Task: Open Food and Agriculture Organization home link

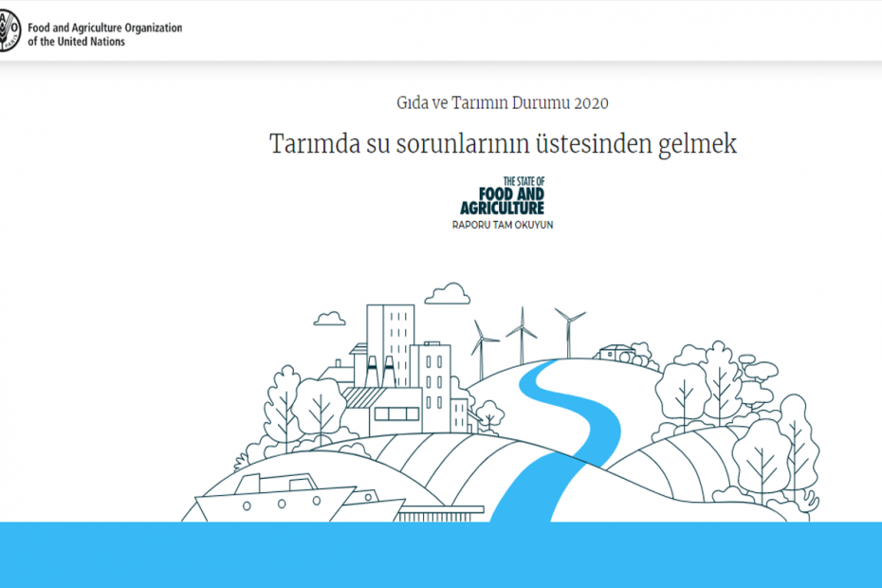Action: (104, 34)
